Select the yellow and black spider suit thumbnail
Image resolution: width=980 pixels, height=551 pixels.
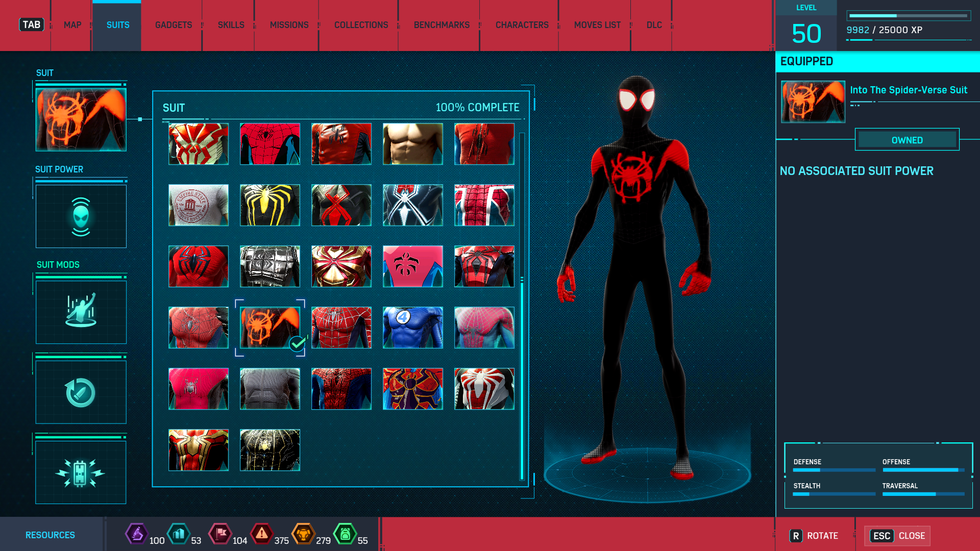pos(269,205)
